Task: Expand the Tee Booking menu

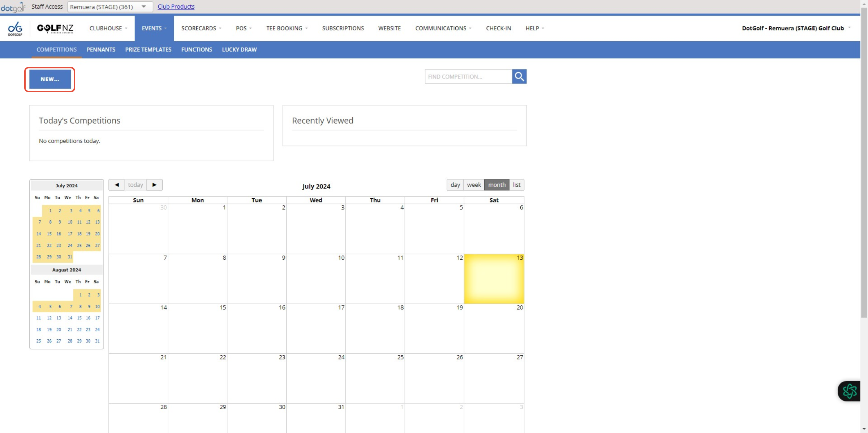Action: pos(287,28)
